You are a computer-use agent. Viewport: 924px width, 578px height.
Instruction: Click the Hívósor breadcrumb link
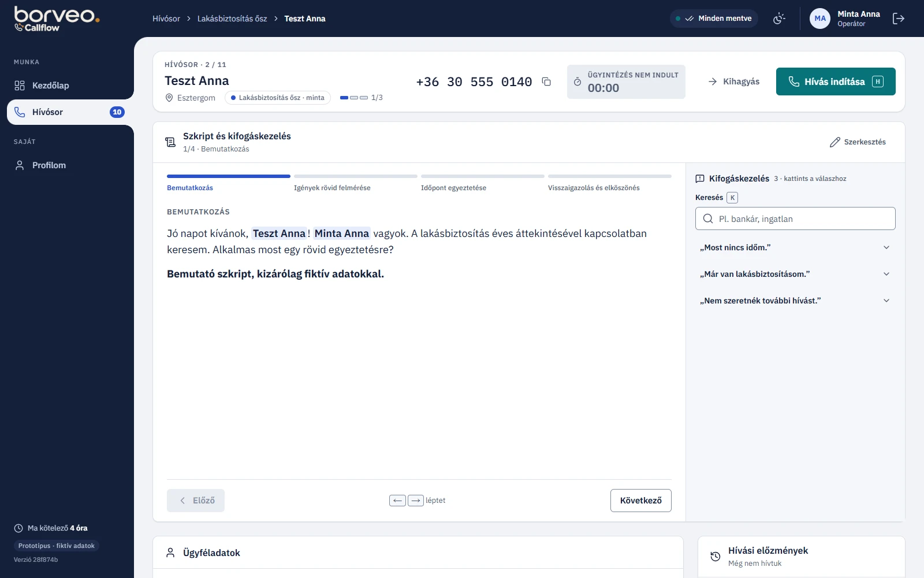coord(166,18)
